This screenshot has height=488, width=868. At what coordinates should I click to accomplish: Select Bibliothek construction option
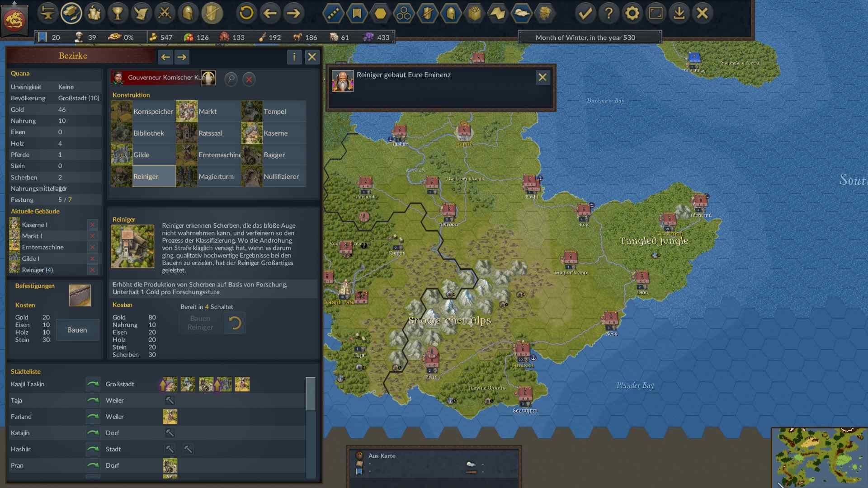[143, 133]
